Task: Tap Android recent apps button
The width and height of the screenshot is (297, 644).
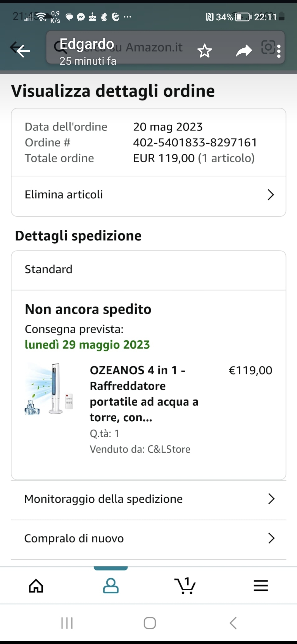Action: tap(67, 623)
